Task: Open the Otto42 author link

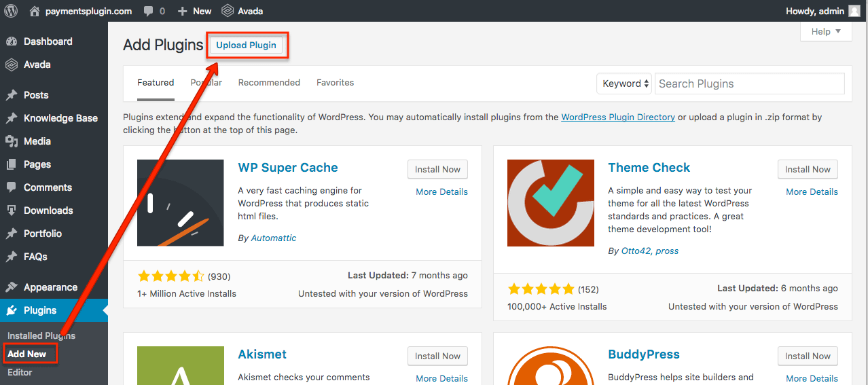Action: pos(635,251)
